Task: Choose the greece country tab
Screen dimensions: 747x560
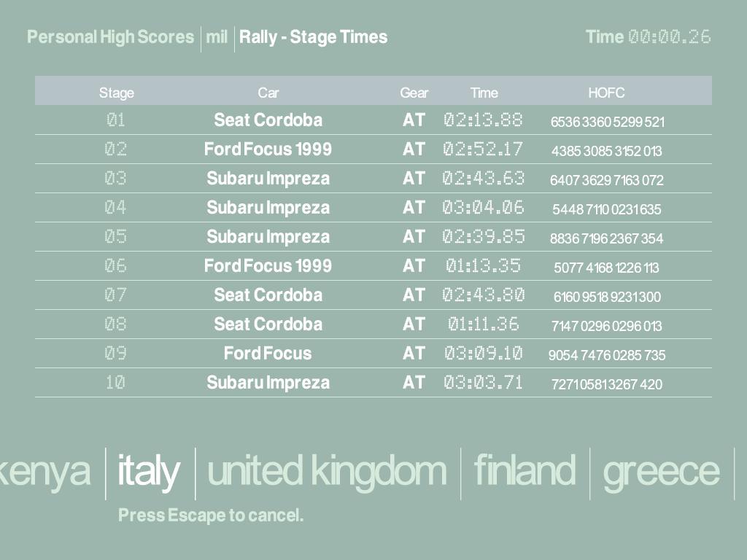Action: pos(661,471)
